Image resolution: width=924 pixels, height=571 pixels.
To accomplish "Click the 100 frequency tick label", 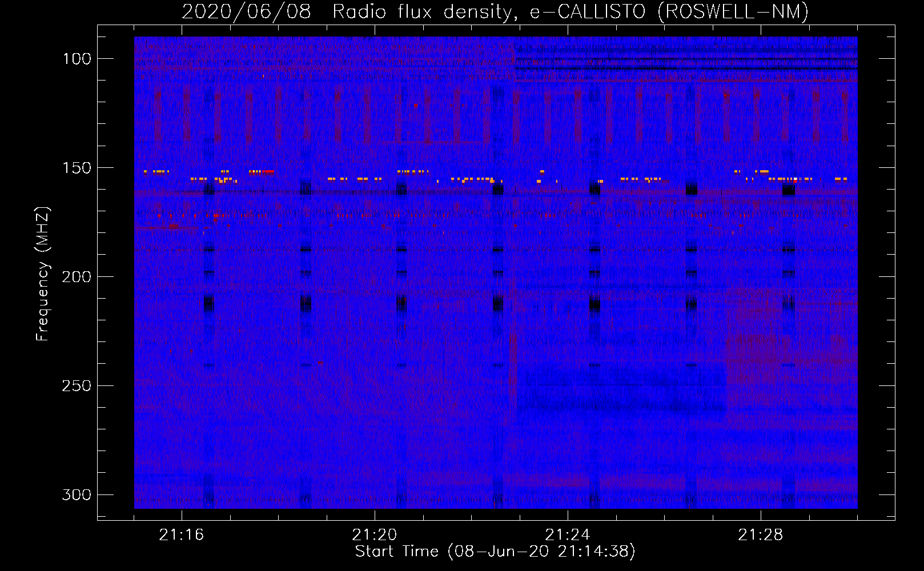I will coord(76,59).
